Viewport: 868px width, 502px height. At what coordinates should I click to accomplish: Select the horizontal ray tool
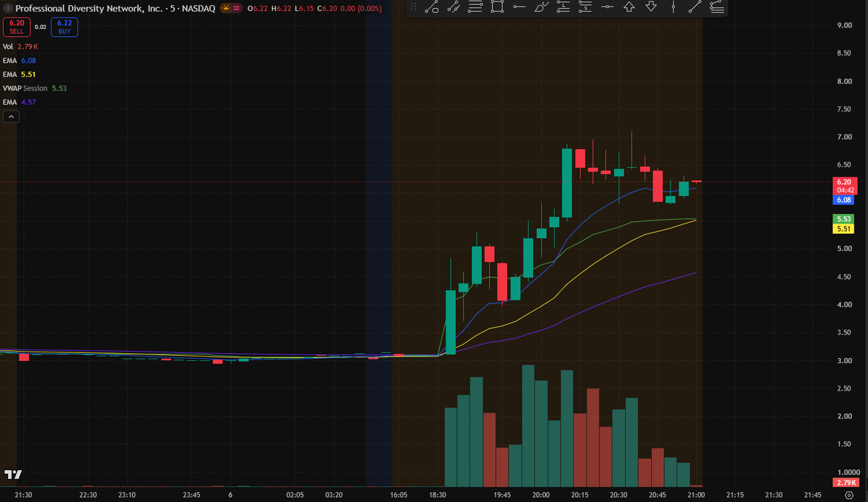click(519, 8)
